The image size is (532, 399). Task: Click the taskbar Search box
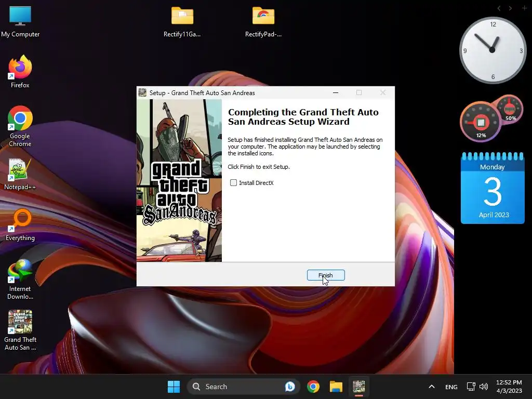pyautogui.click(x=243, y=387)
